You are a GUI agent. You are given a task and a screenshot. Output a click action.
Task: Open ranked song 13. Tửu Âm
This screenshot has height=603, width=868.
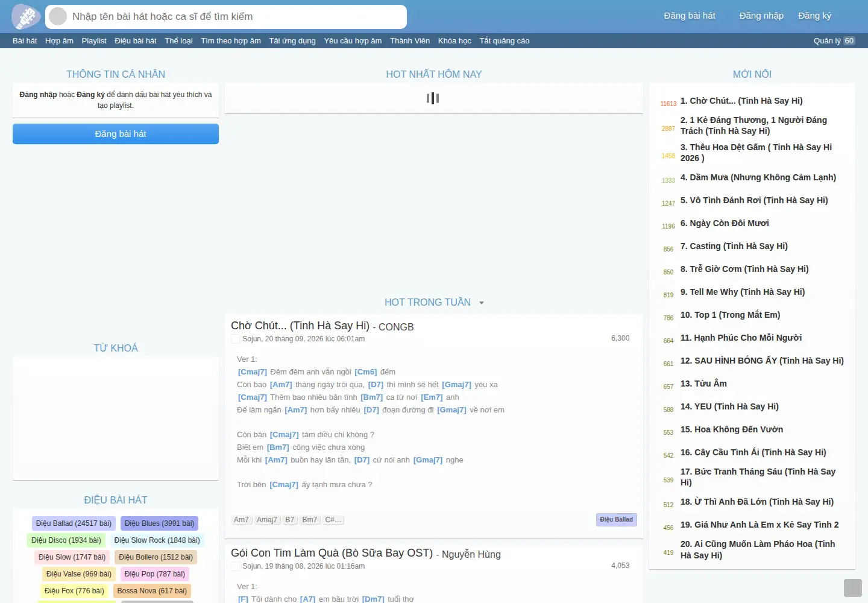[x=703, y=384]
